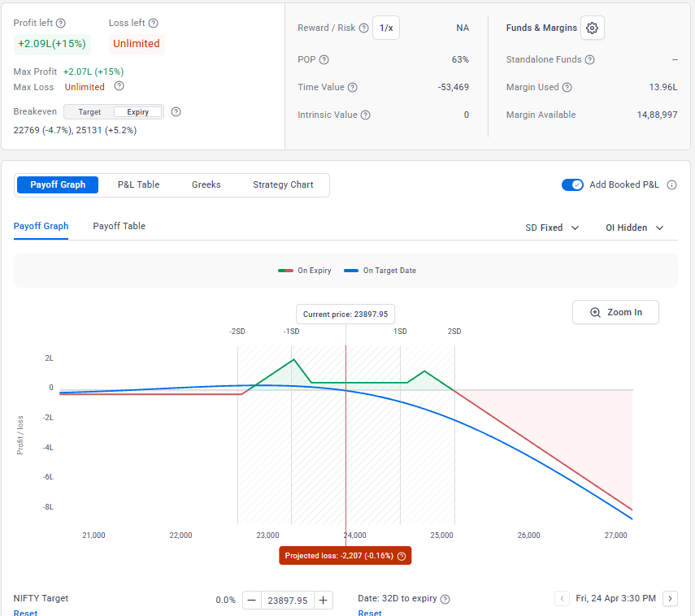The width and height of the screenshot is (695, 616).
Task: Click the breakeven values 22769, 25131 text
Action: (x=75, y=131)
